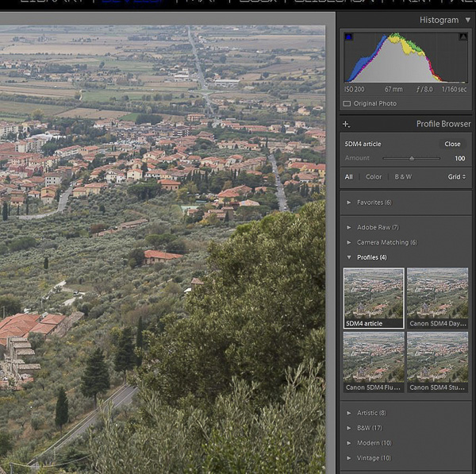Toggle the highlight clipping indicator in histogram

pos(463,37)
